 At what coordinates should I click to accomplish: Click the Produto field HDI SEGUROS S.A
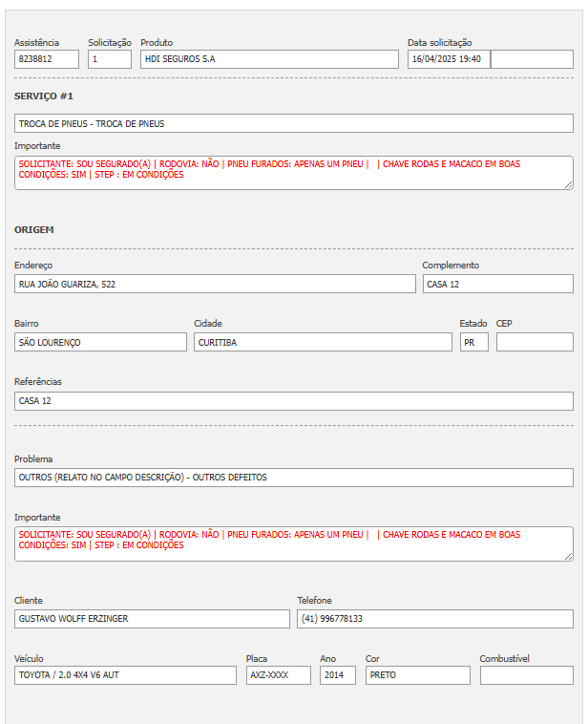pos(269,59)
